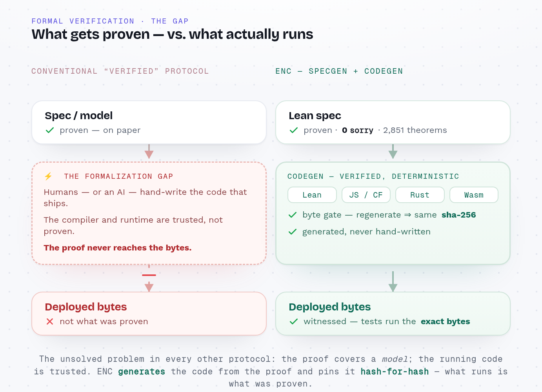Click the red broken arrow below formalization gap

(149, 278)
